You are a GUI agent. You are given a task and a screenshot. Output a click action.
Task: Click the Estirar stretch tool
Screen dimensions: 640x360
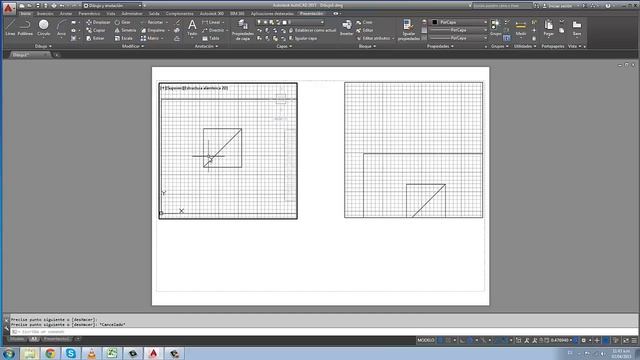pyautogui.click(x=96, y=38)
